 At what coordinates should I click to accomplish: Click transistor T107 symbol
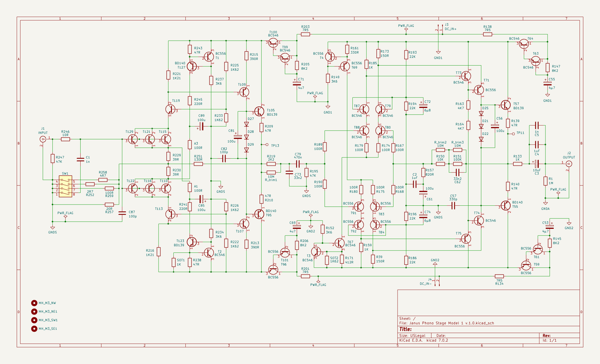coord(244,224)
